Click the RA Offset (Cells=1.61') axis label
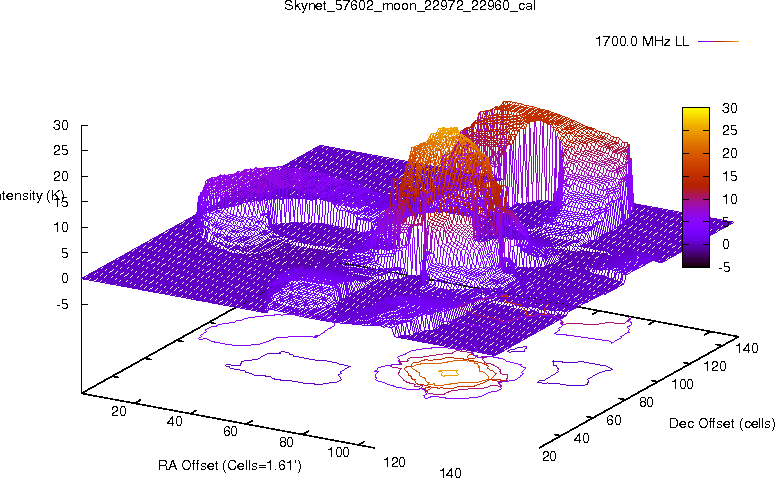Screen dimensions: 775x478 point(230,466)
